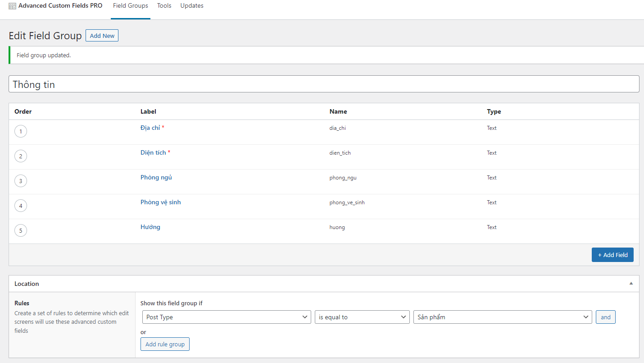Click Text type in Hướng row
The image size is (644, 363).
click(492, 227)
